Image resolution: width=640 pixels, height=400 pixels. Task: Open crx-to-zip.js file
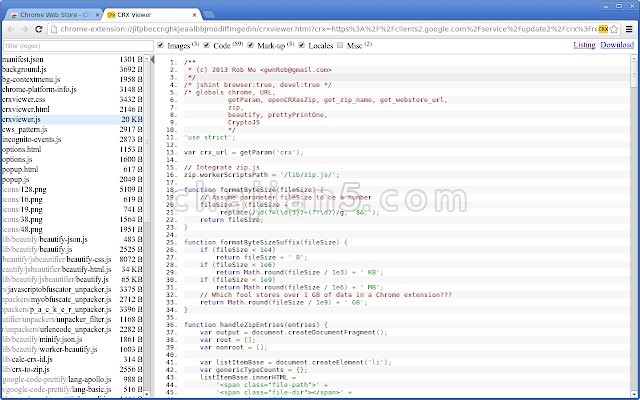click(x=72, y=369)
